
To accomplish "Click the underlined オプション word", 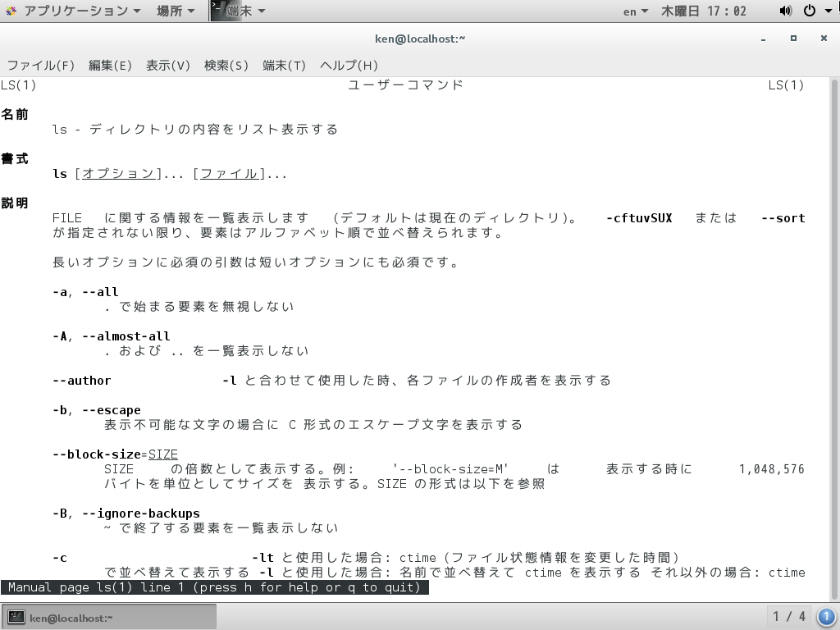I will 118,174.
